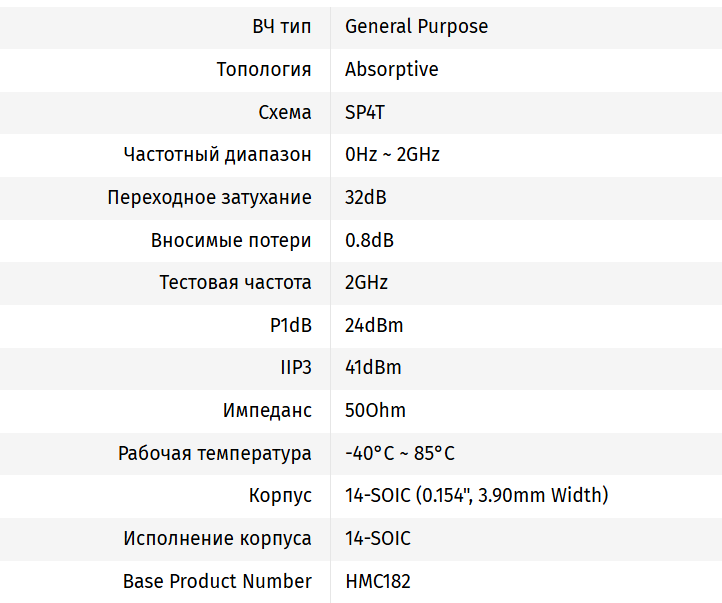
Task: Click the 'General Purpose' value
Action: point(416,27)
